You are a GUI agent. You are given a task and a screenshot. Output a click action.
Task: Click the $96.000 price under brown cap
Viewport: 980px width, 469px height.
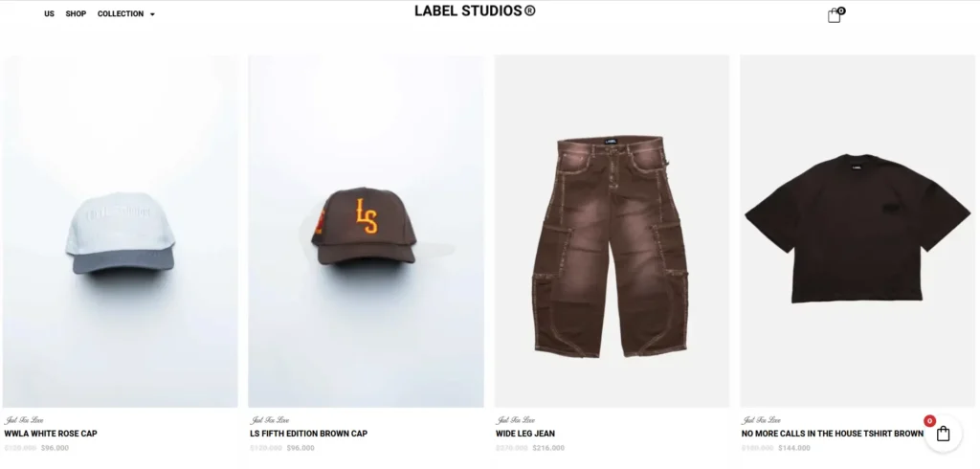click(301, 448)
